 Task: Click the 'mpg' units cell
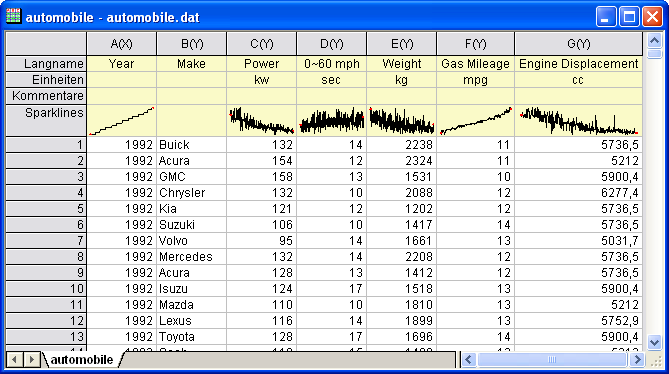(x=475, y=80)
